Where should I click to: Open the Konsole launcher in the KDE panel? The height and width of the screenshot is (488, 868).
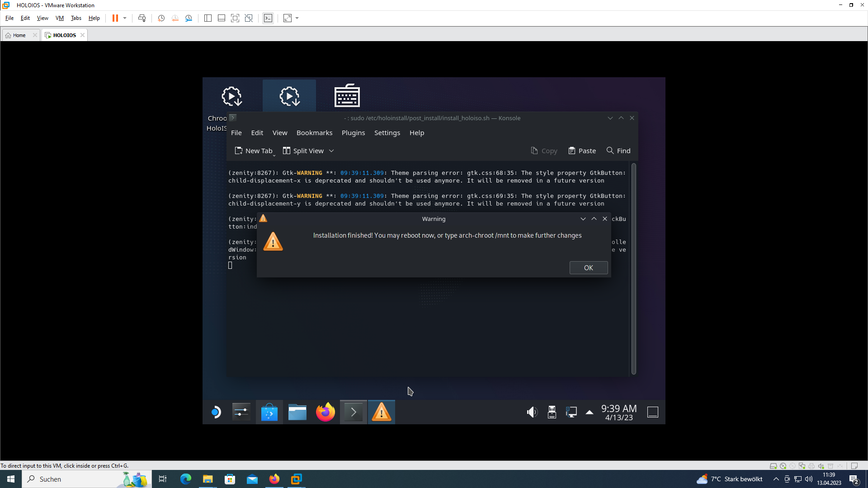353,412
